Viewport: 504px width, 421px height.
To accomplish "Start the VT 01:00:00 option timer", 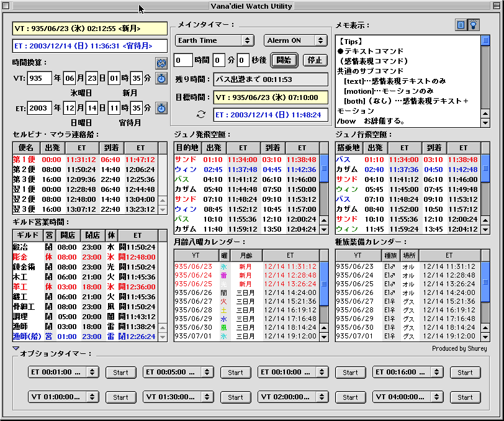I will [x=121, y=397].
